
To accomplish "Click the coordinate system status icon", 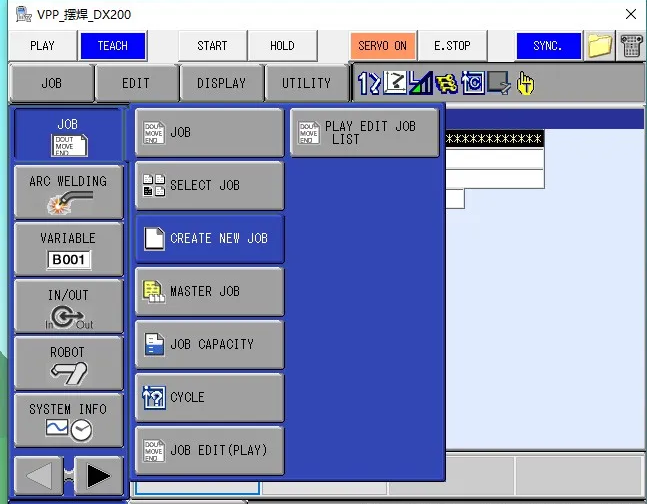I will 395,83.
